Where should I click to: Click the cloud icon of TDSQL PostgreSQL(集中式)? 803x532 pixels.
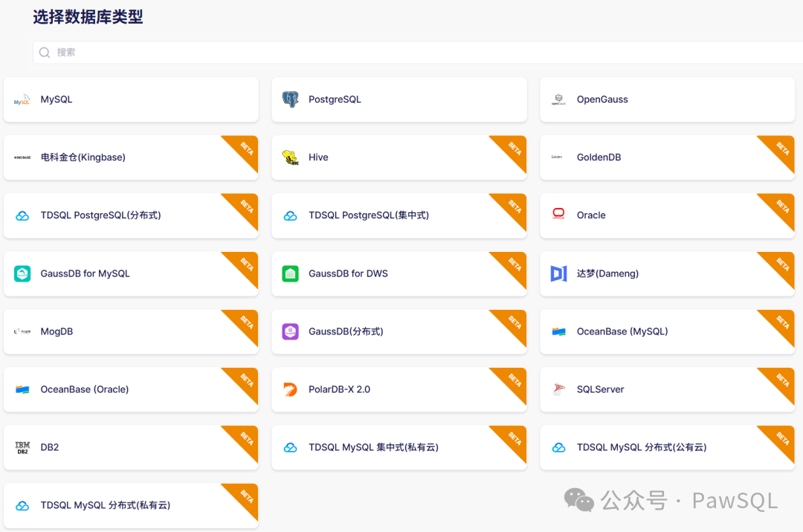291,216
